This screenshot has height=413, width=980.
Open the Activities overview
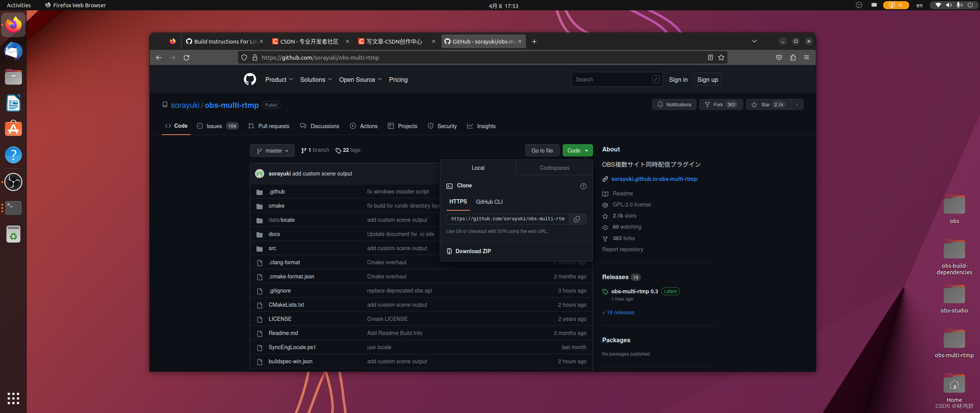19,5
